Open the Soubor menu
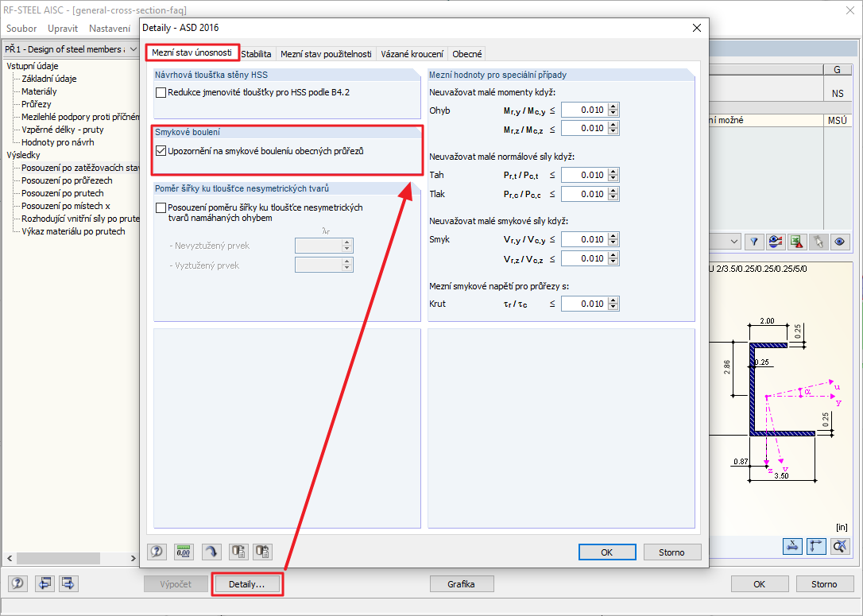Viewport: 863px width, 616px height. click(21, 29)
